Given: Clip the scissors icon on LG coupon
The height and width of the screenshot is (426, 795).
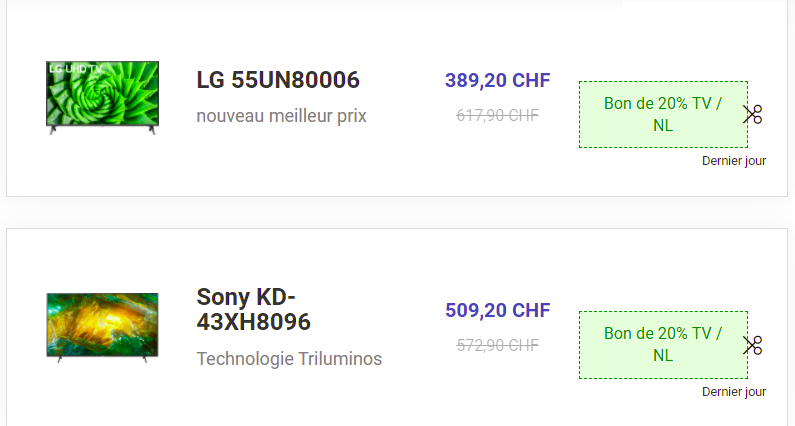Looking at the screenshot, I should [753, 114].
